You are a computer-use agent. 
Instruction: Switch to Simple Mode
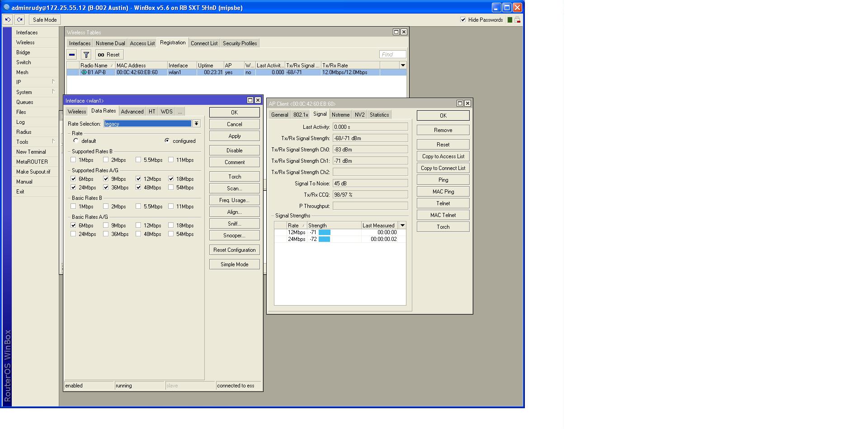click(235, 264)
